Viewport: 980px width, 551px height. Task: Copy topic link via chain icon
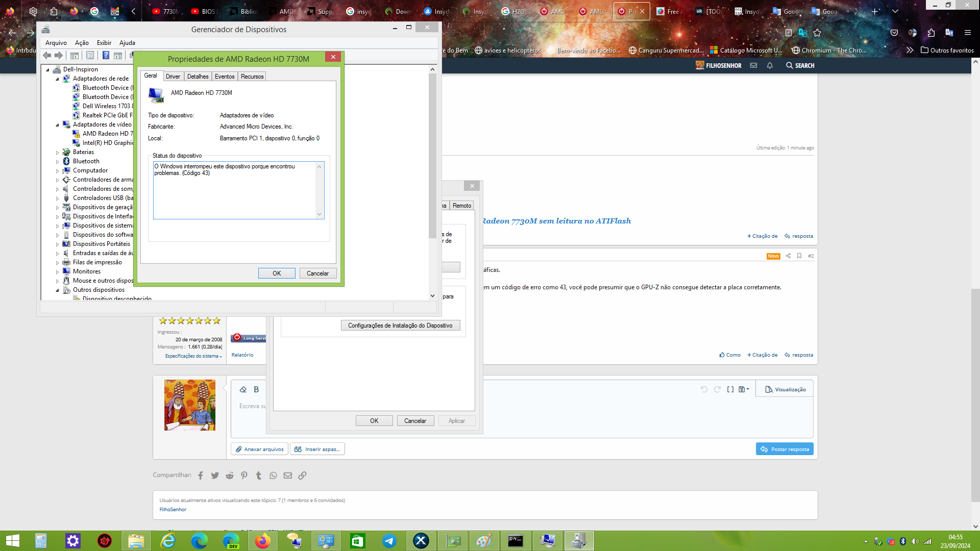pos(302,475)
